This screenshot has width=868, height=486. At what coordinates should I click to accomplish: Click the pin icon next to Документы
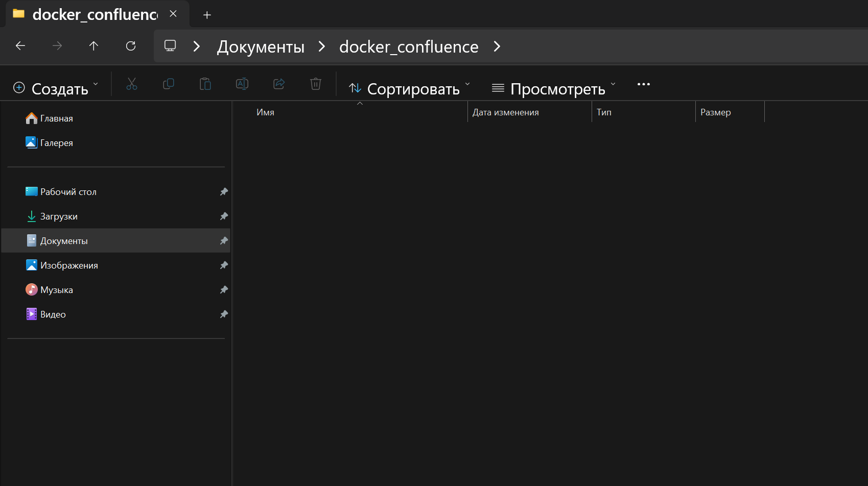[x=224, y=241]
